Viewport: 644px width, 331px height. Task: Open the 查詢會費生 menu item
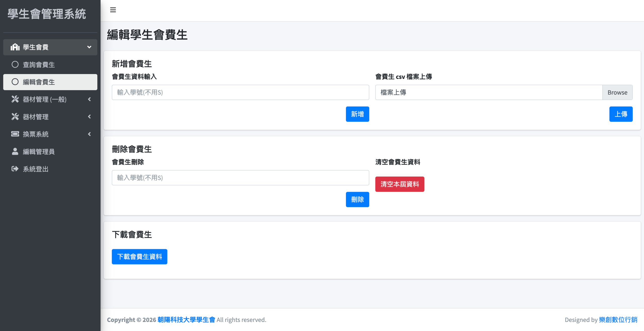(39, 65)
